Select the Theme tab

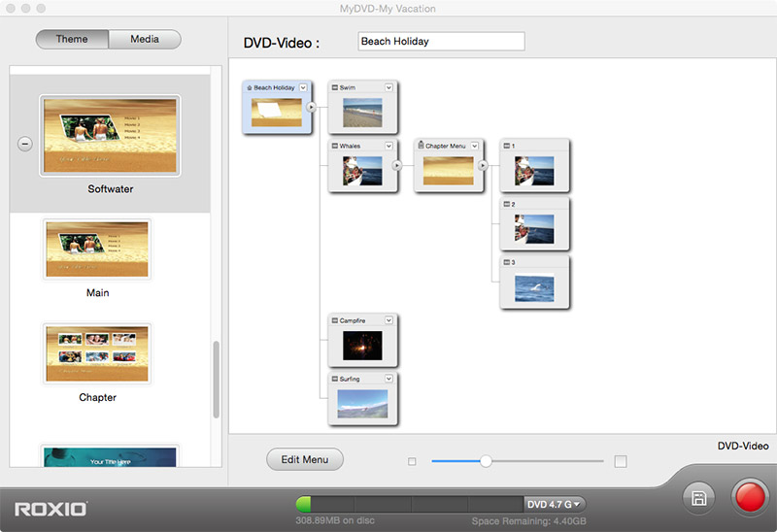[72, 40]
